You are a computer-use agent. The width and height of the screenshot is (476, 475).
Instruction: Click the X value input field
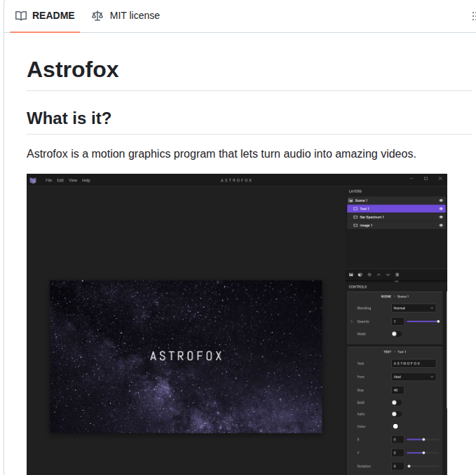click(397, 439)
